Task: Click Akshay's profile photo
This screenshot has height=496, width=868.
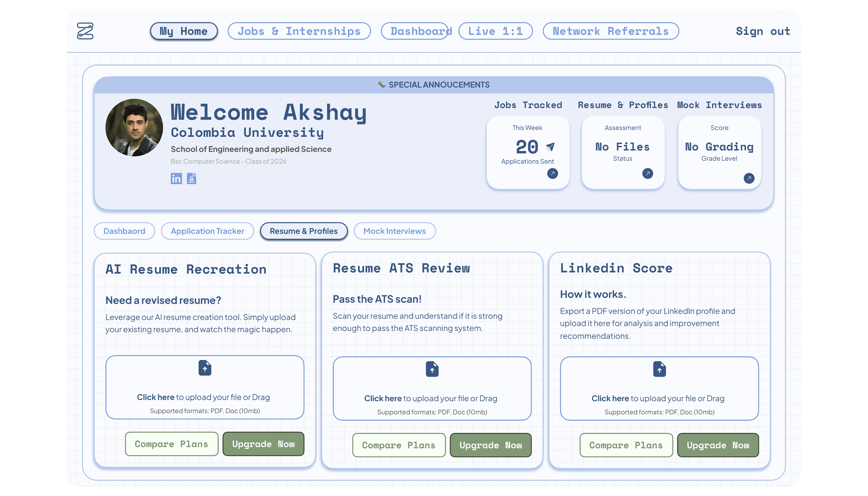Action: [134, 127]
